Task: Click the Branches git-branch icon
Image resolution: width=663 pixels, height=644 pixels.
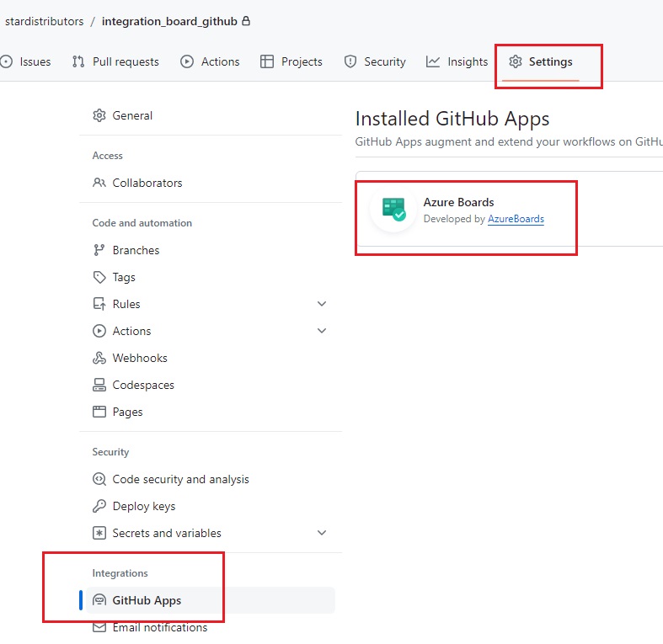Action: [x=99, y=250]
